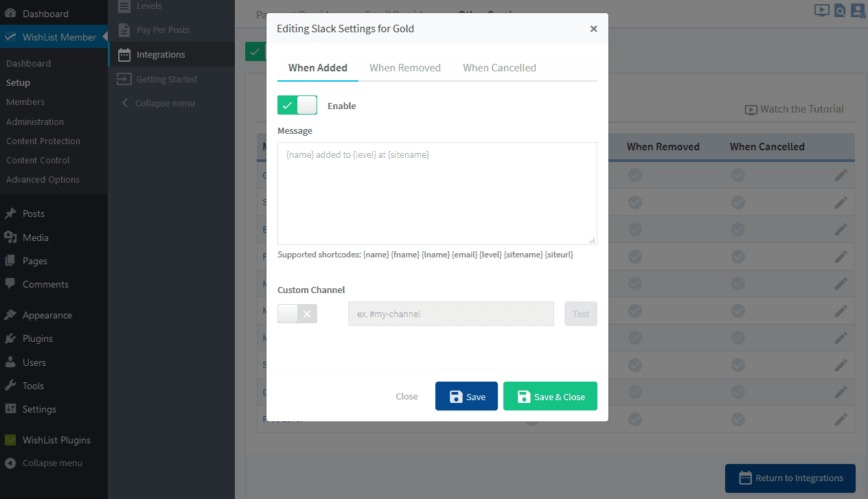The height and width of the screenshot is (499, 868).
Task: Click the WishList Plugins green icon
Action: [x=10, y=440]
